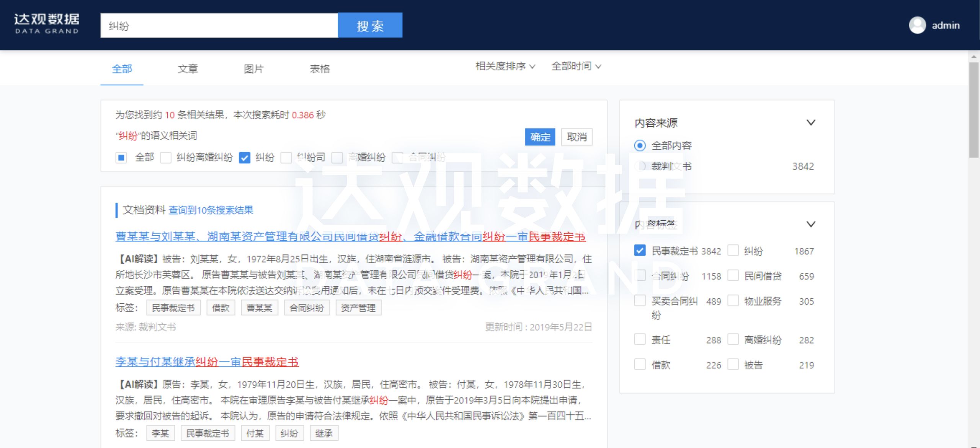Click the 曹某某 tag under first result
Screen dimensions: 980x448
coord(259,308)
